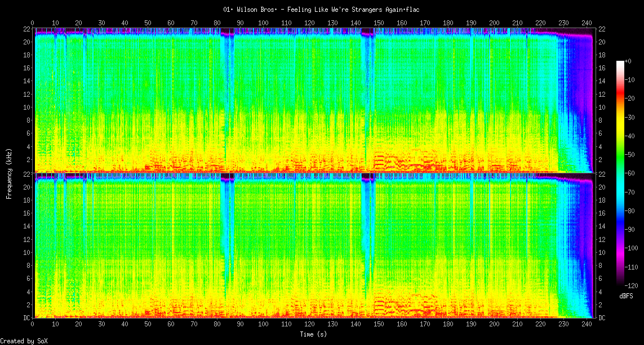The image size is (644, 345).
Task: Click the white top end of the color scale bar
Action: point(620,62)
